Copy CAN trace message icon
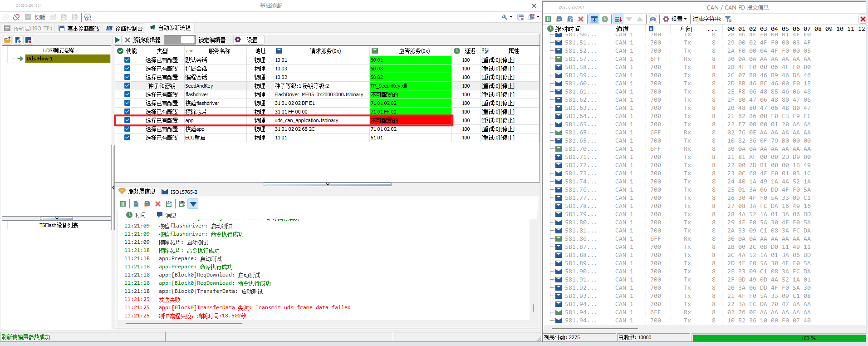 pyautogui.click(x=559, y=19)
